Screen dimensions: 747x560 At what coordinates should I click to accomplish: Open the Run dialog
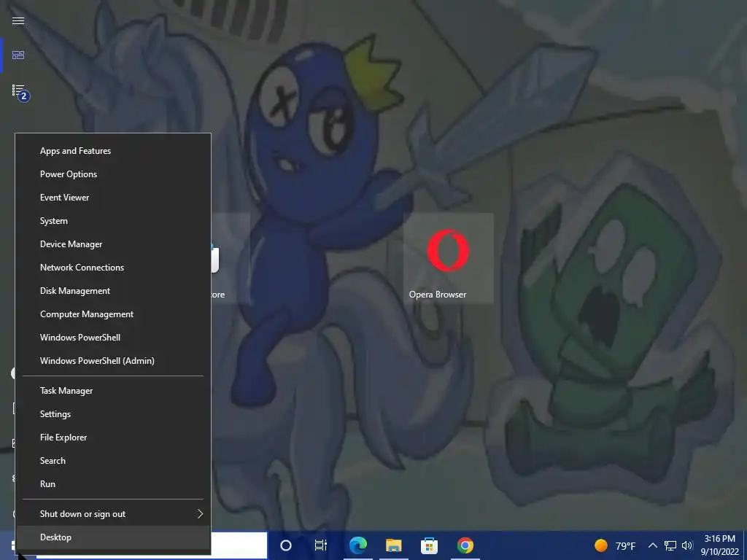113,484
